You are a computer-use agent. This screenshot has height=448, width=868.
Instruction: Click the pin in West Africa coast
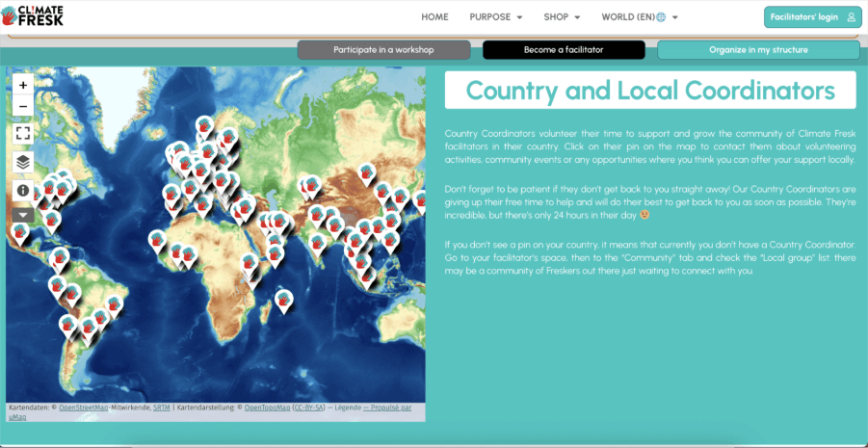[157, 240]
